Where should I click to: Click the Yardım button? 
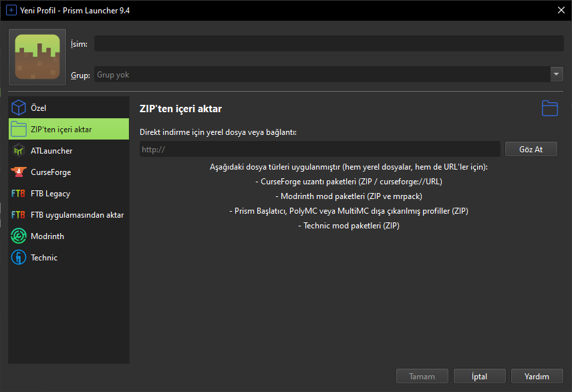click(x=537, y=377)
